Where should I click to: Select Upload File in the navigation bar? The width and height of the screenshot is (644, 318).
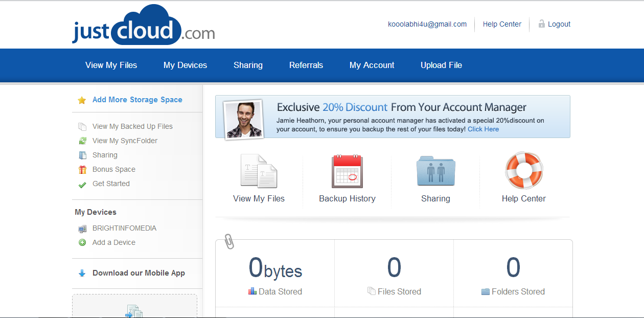coord(441,65)
